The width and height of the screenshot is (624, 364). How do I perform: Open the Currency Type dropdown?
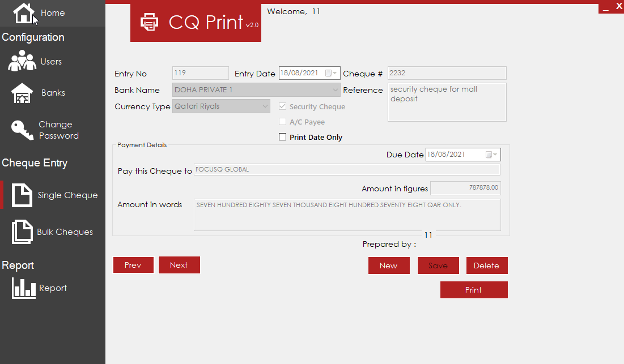(x=265, y=106)
